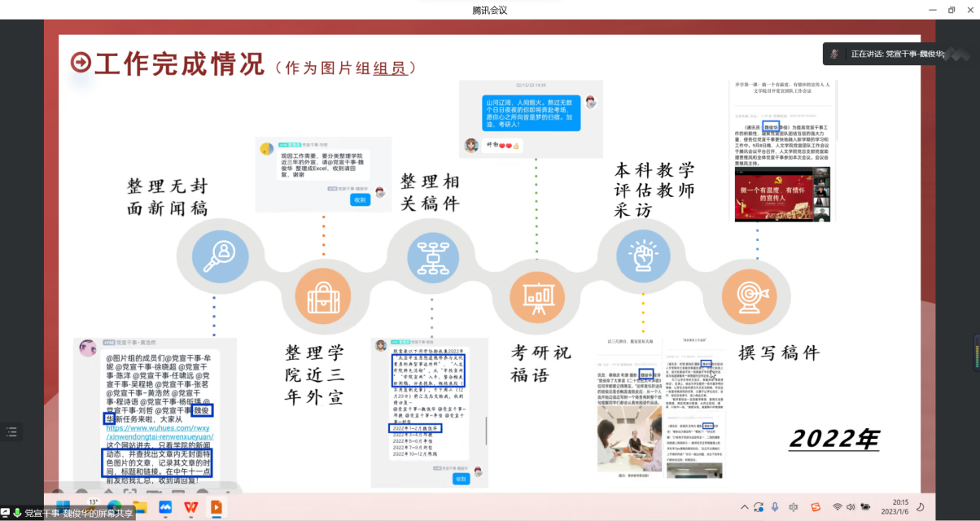Open the WPS Office taskbar icon

coord(190,507)
